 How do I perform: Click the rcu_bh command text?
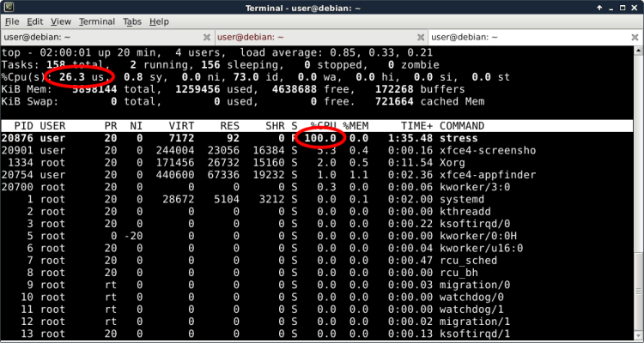[459, 273]
